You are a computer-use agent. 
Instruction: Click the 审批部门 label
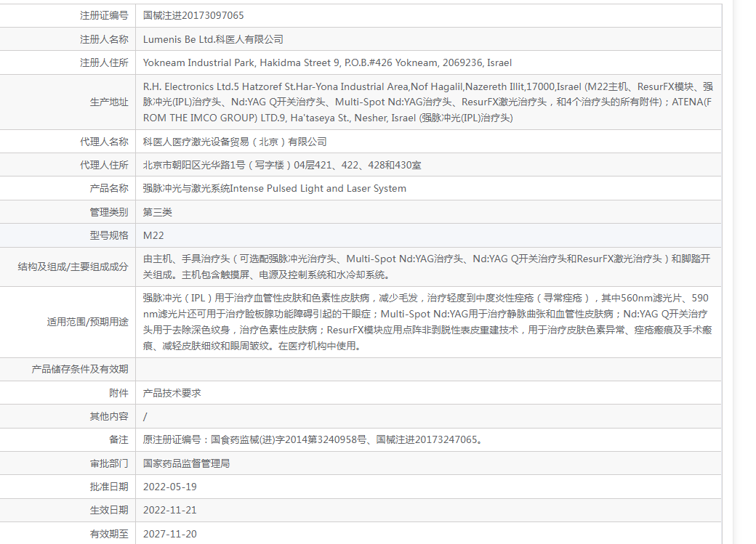(109, 463)
